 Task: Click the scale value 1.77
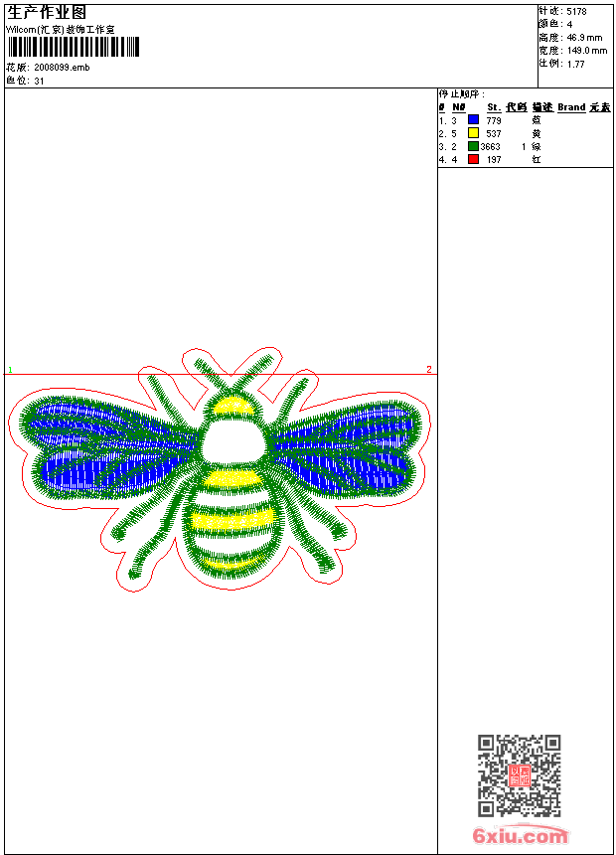[575, 65]
